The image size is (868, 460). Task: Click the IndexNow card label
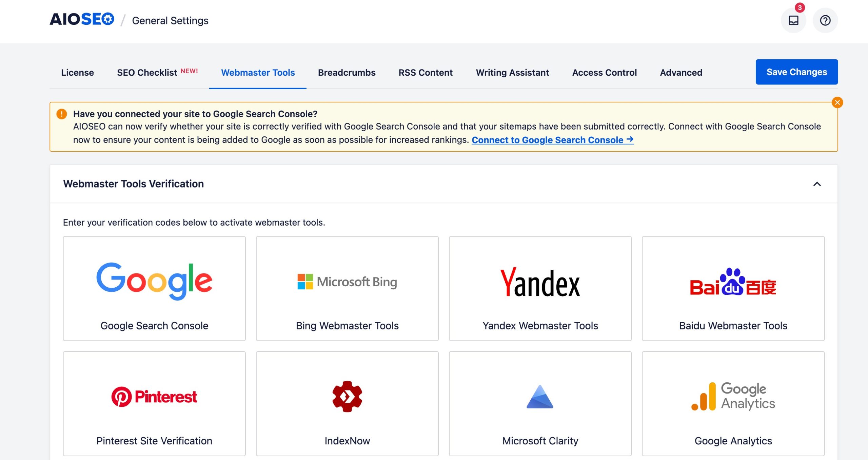347,441
